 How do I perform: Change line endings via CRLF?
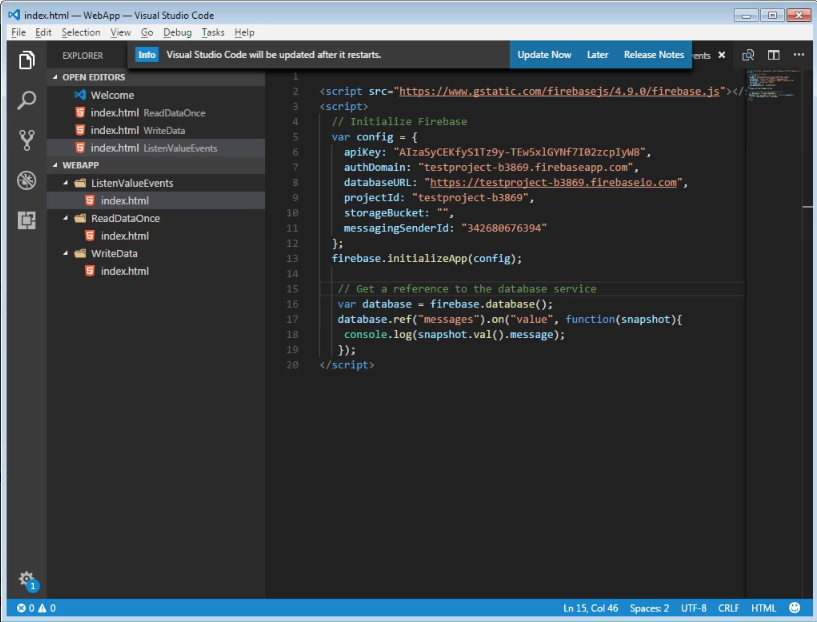(728, 608)
